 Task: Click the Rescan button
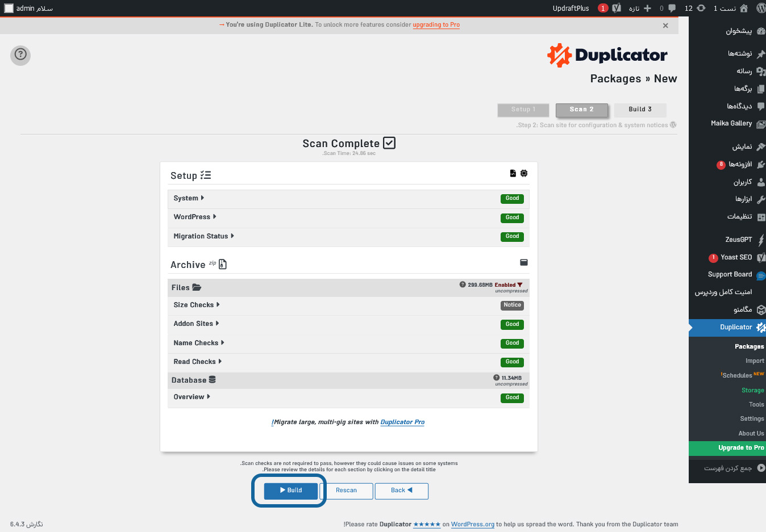(x=346, y=491)
